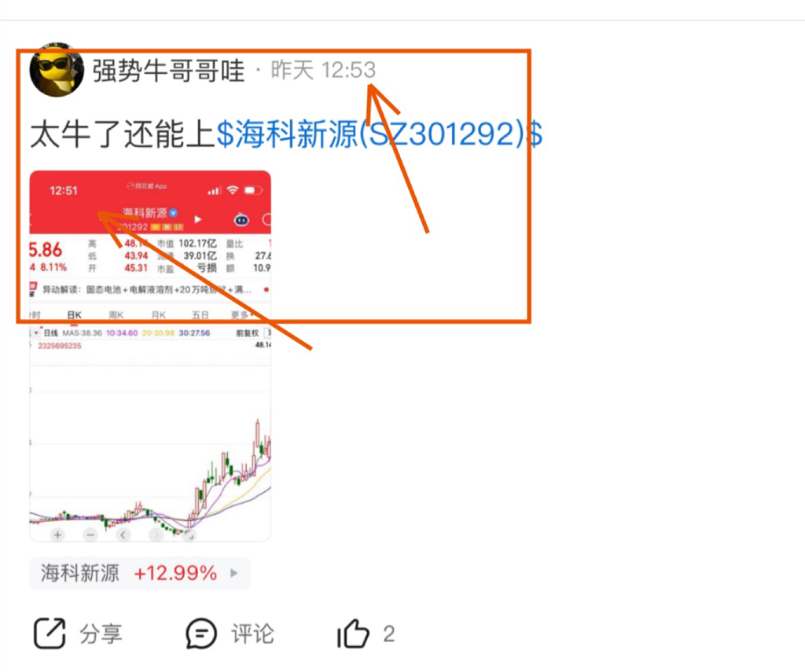Viewport: 805px width, 672px height.
Task: Move chart left with arrow icon
Action: pyautogui.click(x=123, y=535)
